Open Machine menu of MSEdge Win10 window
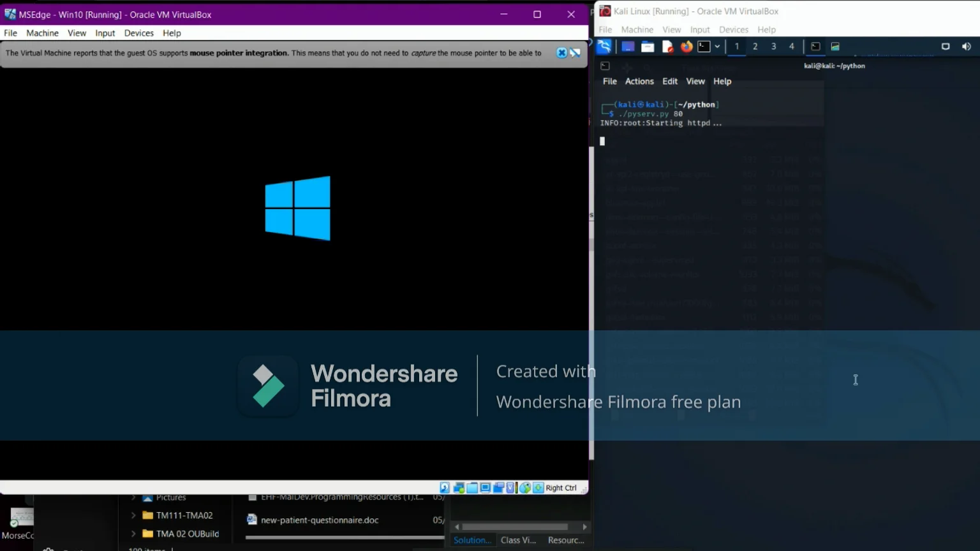Screen dimensions: 980x551 43,33
